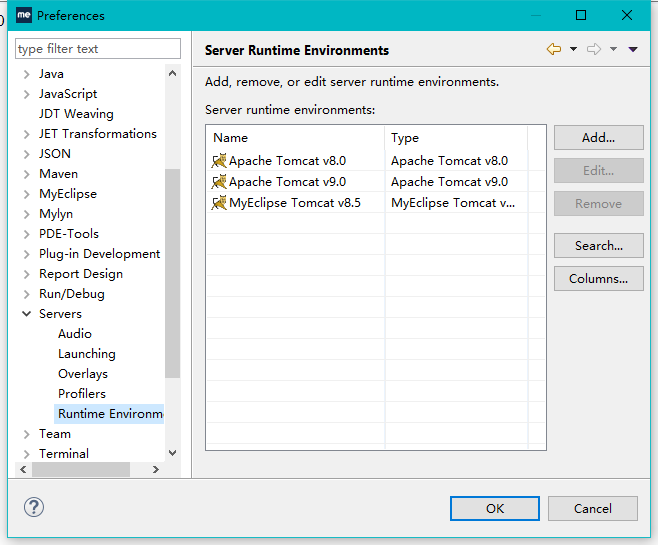Expand the Terminal tree node
This screenshot has height=545, width=658.
point(26,454)
